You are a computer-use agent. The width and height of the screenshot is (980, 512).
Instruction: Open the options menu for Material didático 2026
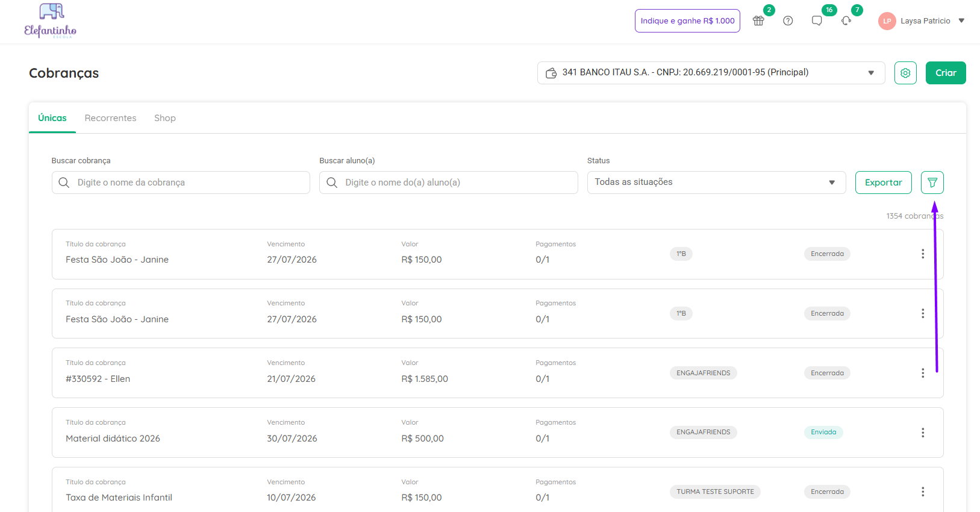pos(923,432)
